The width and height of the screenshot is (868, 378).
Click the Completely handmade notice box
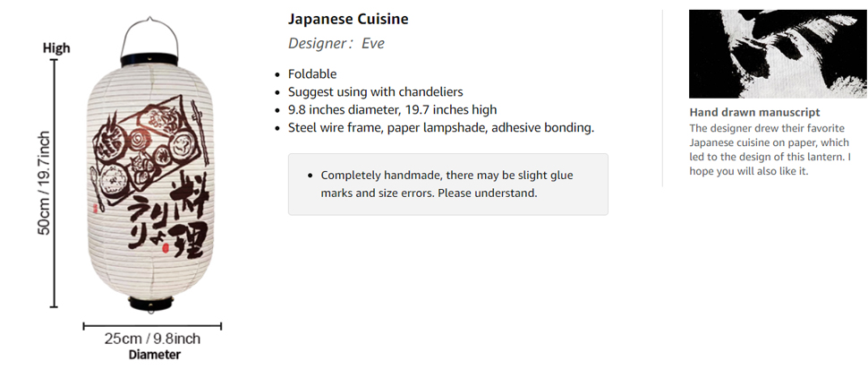coord(447,184)
